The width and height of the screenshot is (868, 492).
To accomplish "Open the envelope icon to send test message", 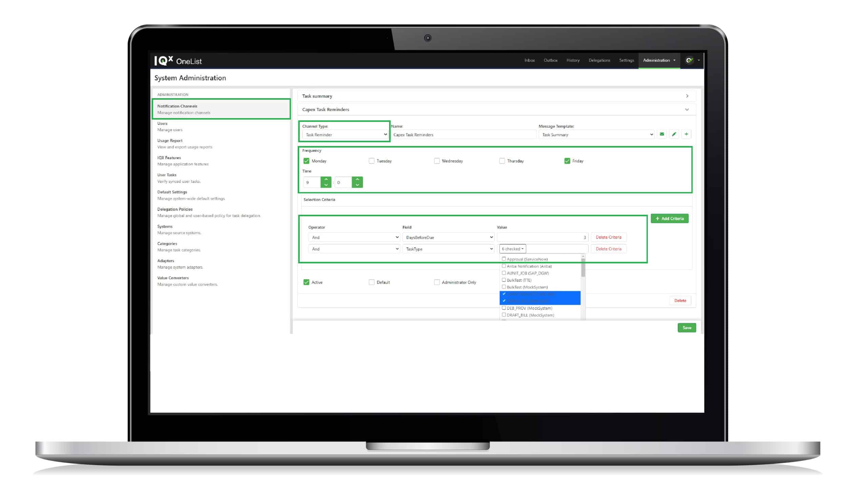I will click(x=662, y=134).
